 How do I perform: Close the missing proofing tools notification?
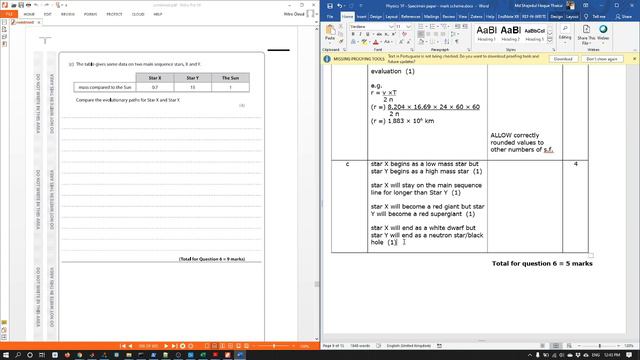click(x=634, y=59)
